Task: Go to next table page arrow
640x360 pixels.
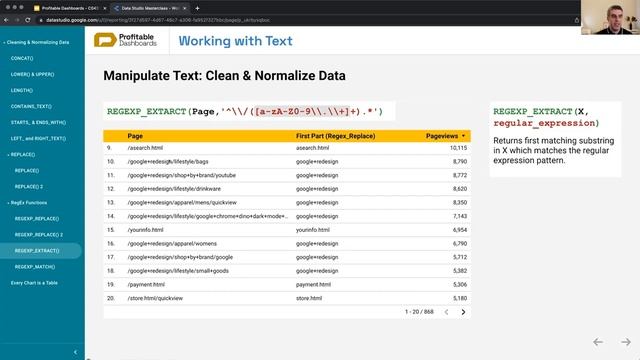Action: click(463, 312)
